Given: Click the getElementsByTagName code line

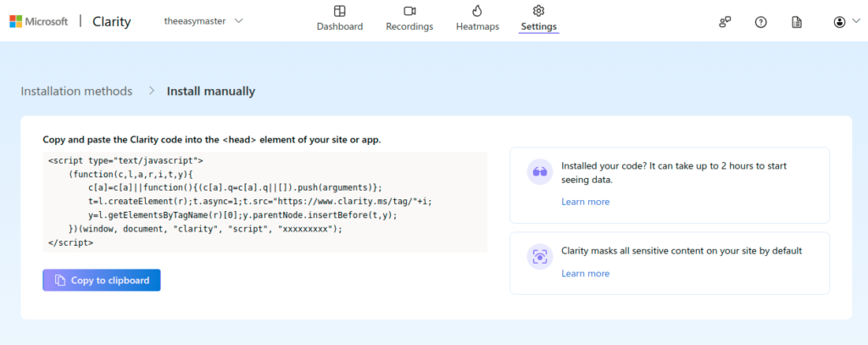Looking at the screenshot, I should click(x=242, y=214).
